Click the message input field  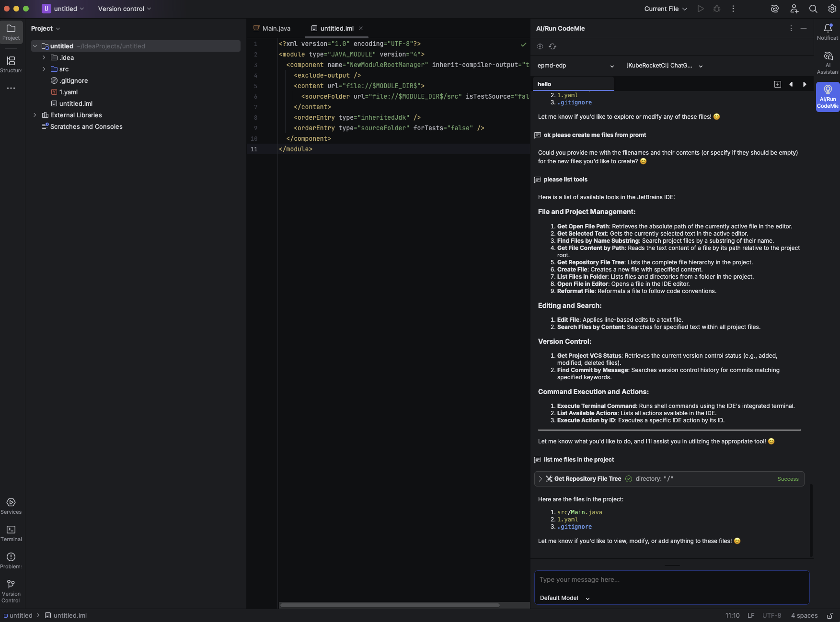tap(671, 580)
